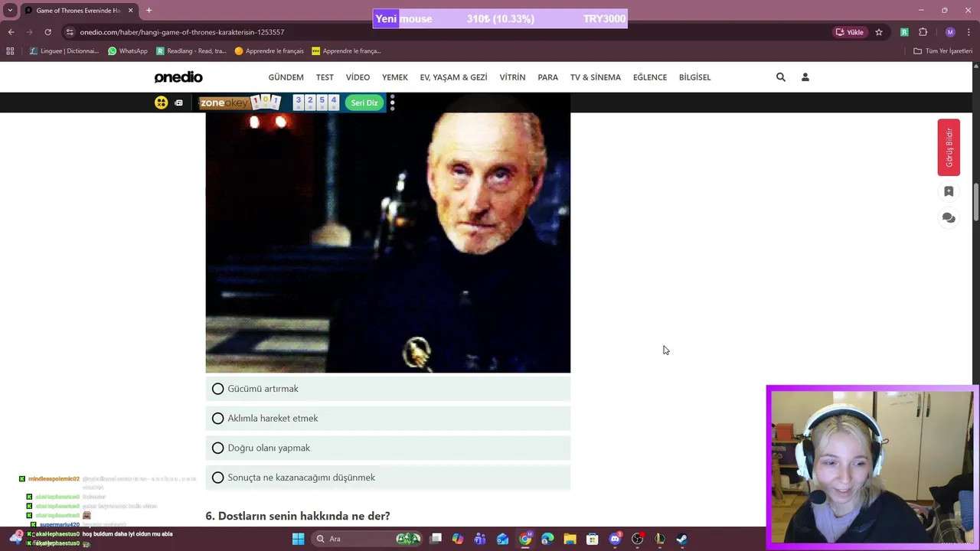Select answer 'Doğru olanı yapmak'
The width and height of the screenshot is (980, 551).
tap(388, 448)
